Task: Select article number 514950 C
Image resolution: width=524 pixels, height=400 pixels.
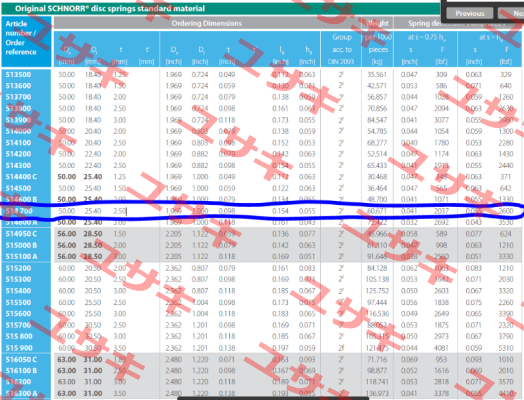Action: [21, 234]
